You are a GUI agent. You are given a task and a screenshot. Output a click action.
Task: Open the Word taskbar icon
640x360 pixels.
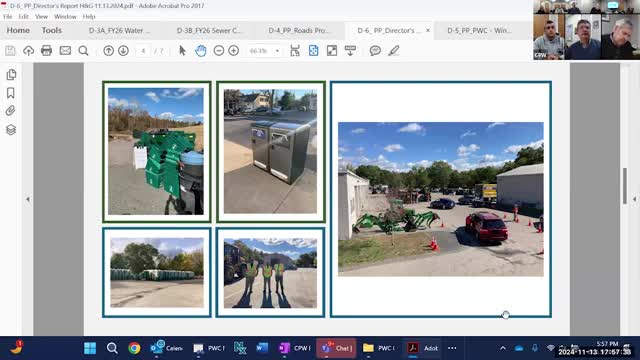262,348
